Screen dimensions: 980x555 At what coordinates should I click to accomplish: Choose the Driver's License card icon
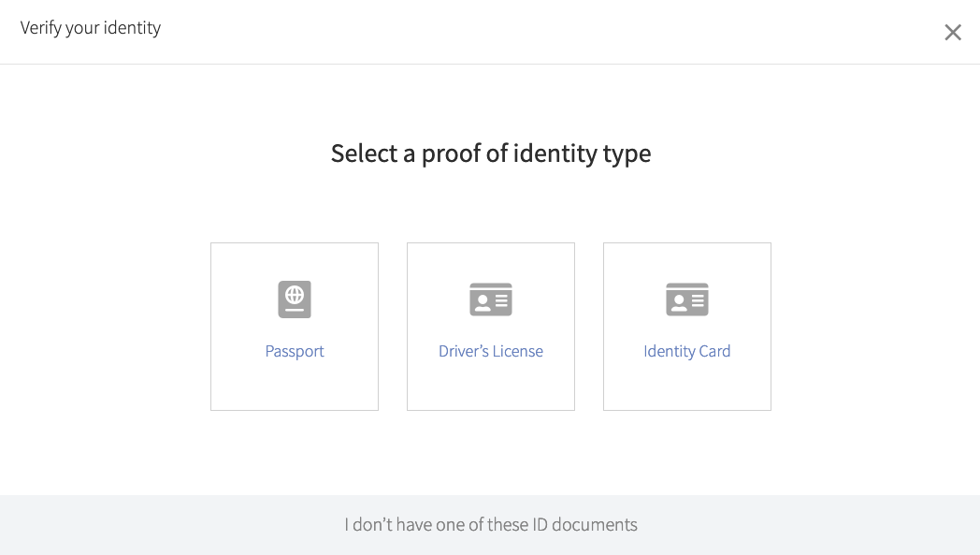pos(491,299)
